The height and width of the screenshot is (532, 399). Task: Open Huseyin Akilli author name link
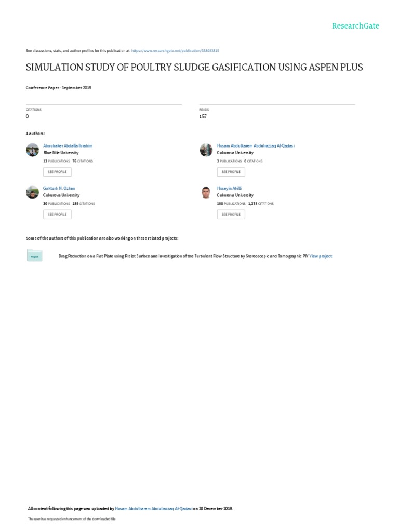click(229, 188)
